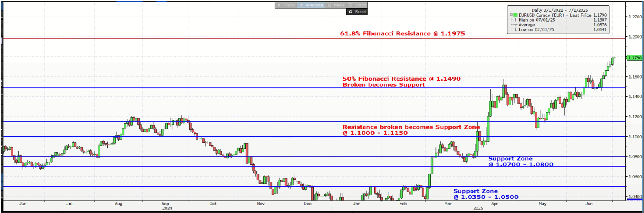Select the '@ 1.1000 - 1.1150' annotation text
Image resolution: width=644 pixels, height=213 pixels.
point(375,133)
